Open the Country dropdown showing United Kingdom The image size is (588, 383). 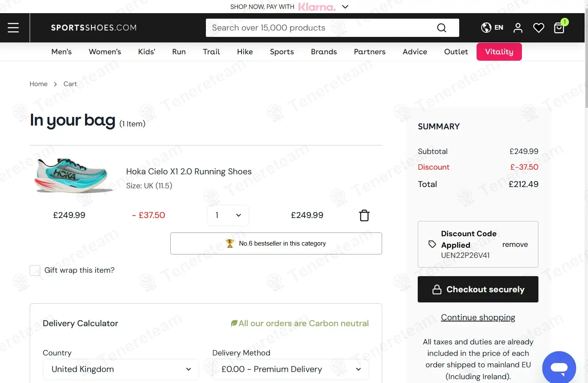pos(121,369)
